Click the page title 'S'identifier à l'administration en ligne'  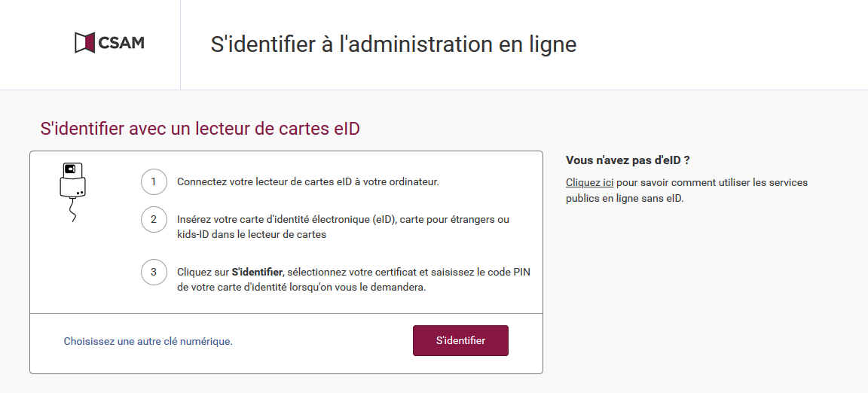[393, 44]
